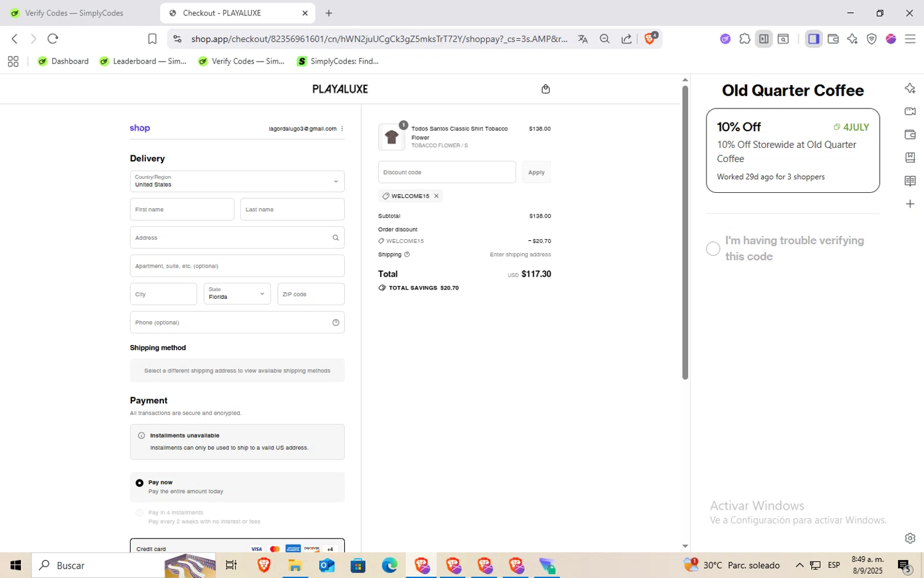Click the share page icon
Viewport: 924px width, 578px height.
coord(626,39)
